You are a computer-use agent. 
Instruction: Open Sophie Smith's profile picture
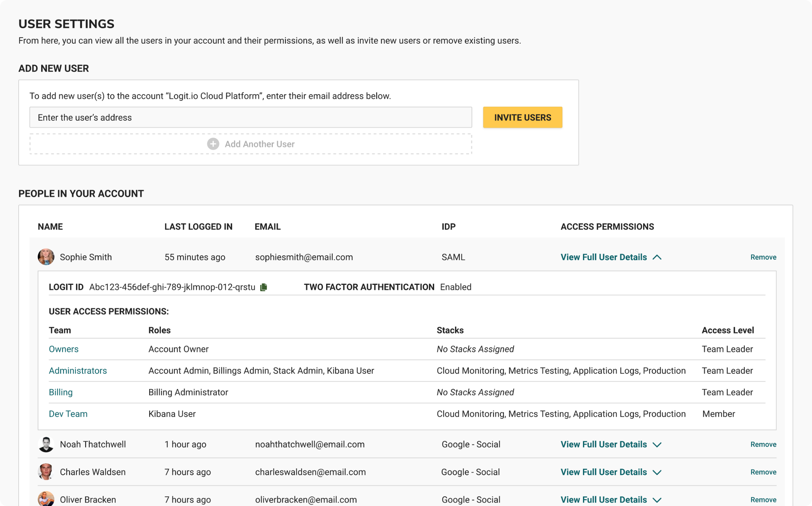[46, 257]
